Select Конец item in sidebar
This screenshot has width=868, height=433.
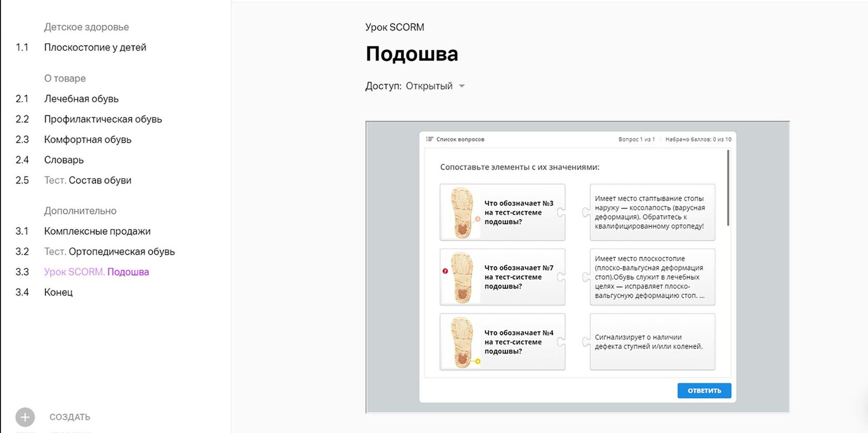(x=58, y=292)
